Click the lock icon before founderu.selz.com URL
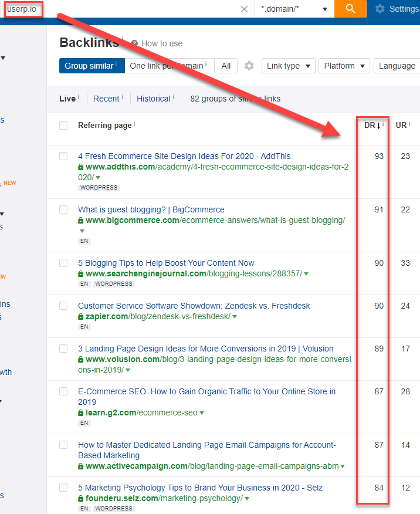Viewport: 420px width, 514px height. pos(80,499)
